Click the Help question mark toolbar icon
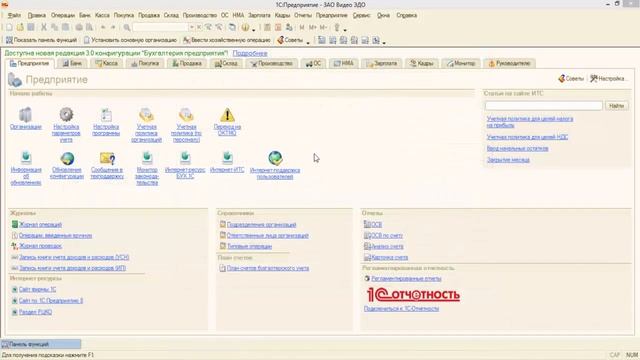The width and height of the screenshot is (640, 360). 245,27
